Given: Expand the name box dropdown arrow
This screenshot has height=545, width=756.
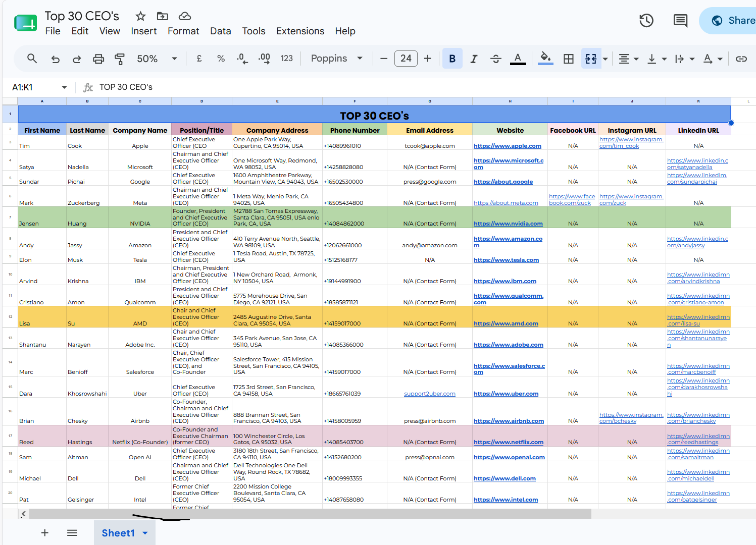Looking at the screenshot, I should pyautogui.click(x=64, y=87).
